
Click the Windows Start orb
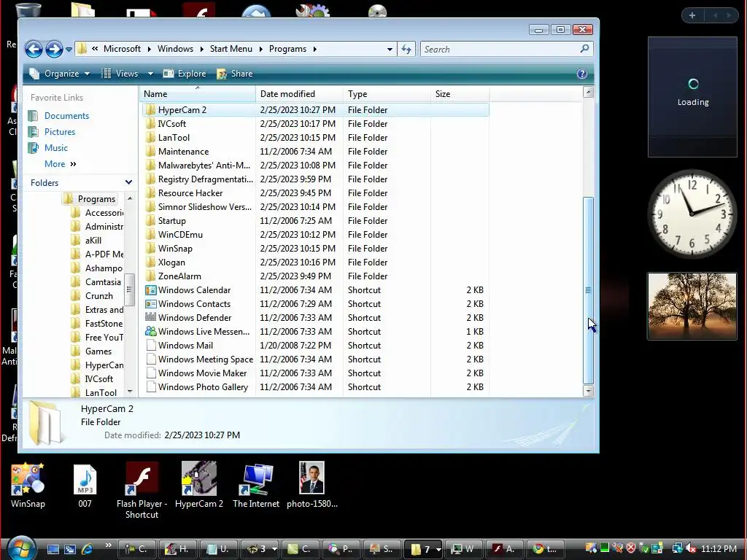point(21,548)
